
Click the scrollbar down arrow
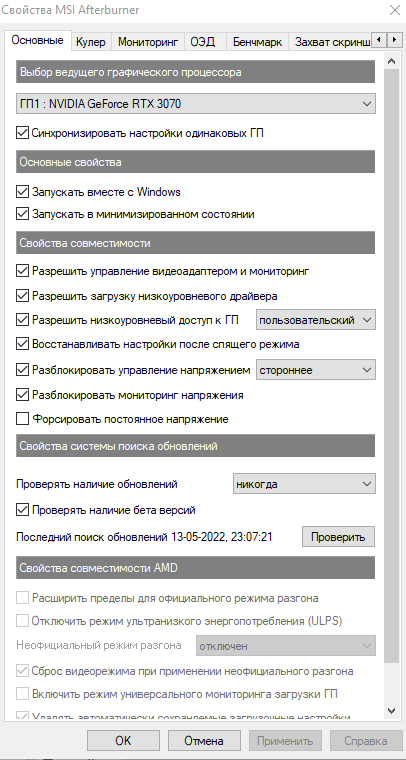391,710
